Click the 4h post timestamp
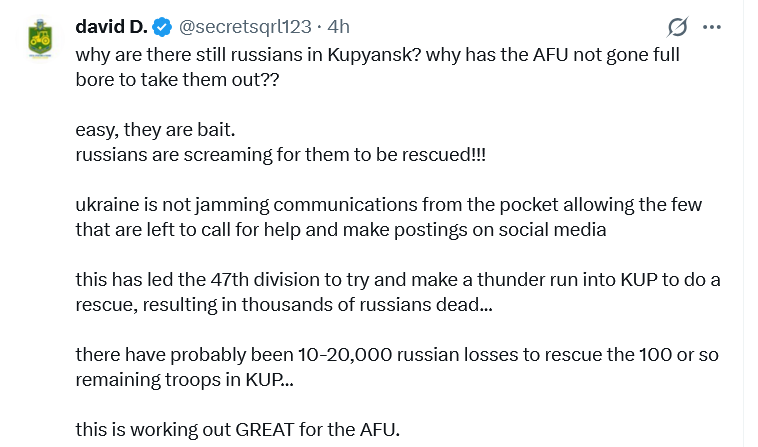 coord(339,26)
